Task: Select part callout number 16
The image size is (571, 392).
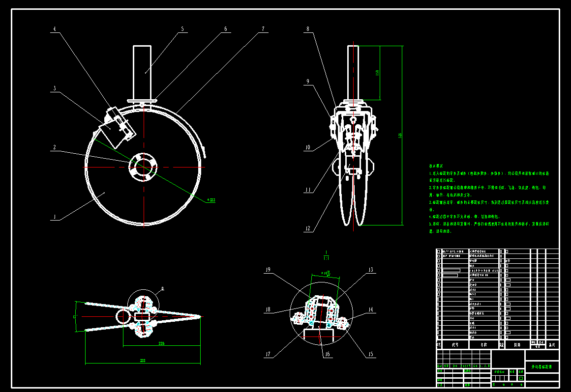Action: [328, 354]
